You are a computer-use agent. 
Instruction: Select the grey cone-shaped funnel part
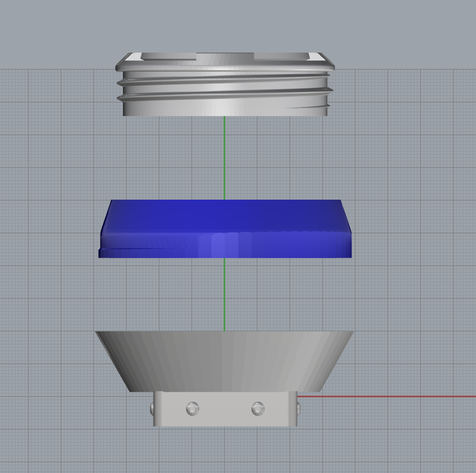pyautogui.click(x=225, y=362)
